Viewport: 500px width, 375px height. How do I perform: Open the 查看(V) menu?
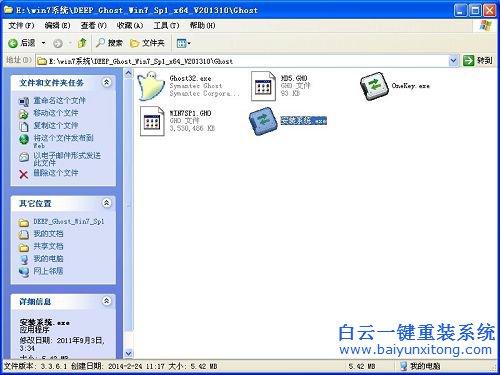pos(93,26)
